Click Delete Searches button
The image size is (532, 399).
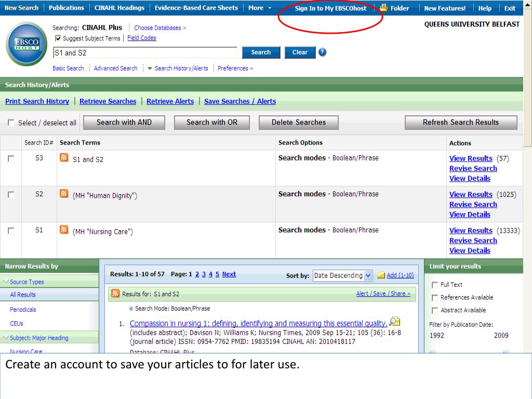(299, 123)
